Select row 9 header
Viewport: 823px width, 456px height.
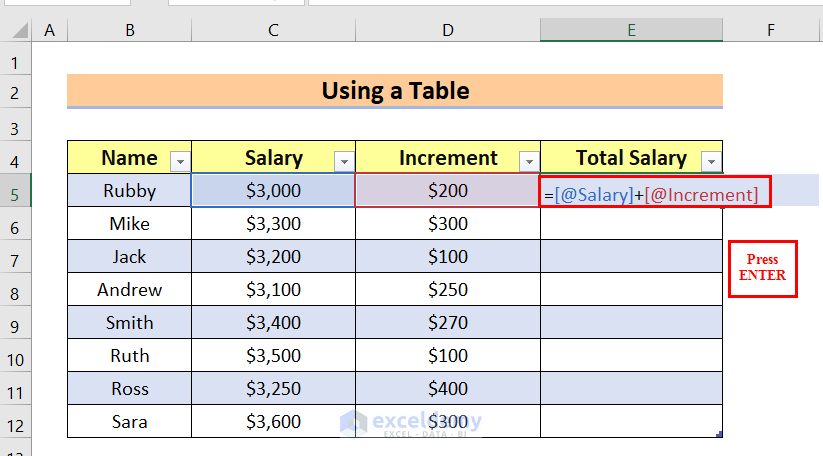(x=15, y=323)
